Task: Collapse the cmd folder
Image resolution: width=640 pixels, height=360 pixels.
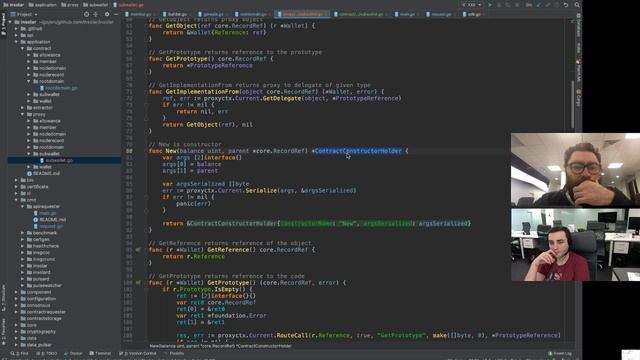Action: tap(16, 200)
